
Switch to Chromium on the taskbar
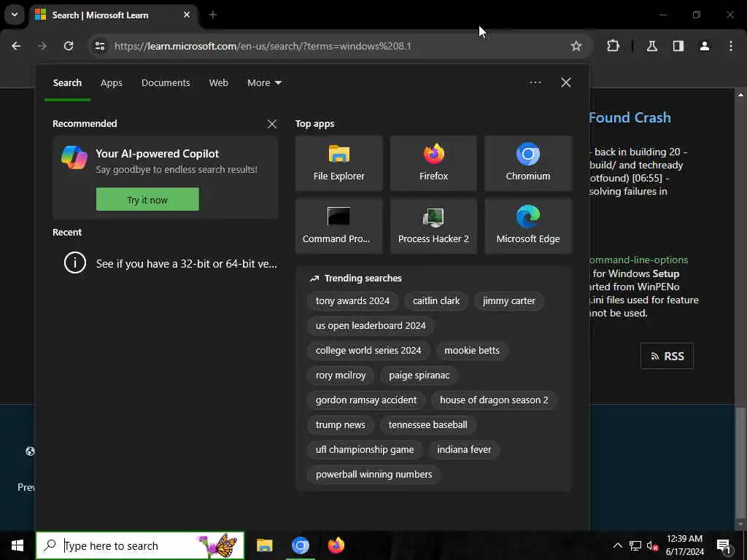pyautogui.click(x=300, y=545)
